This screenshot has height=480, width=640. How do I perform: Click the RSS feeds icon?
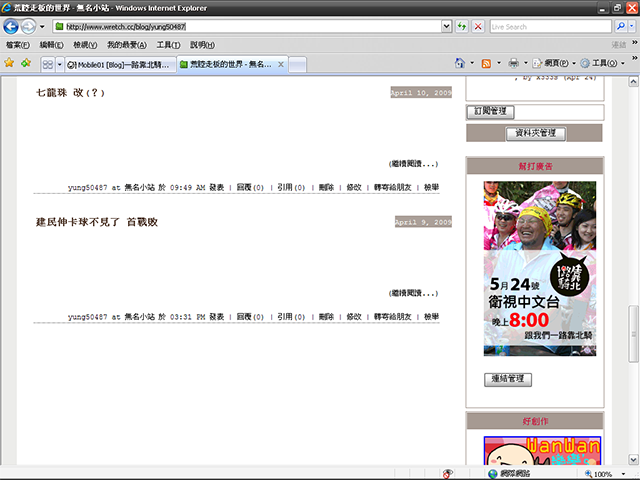pyautogui.click(x=486, y=63)
